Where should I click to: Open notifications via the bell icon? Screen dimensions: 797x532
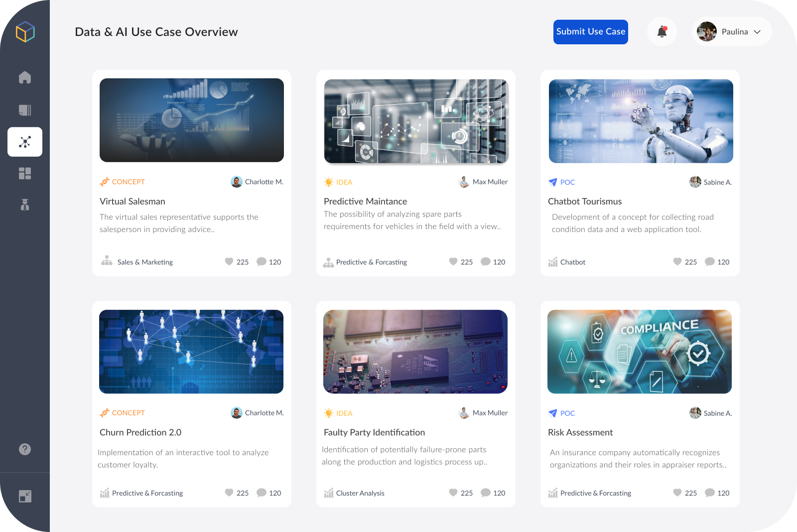tap(662, 31)
